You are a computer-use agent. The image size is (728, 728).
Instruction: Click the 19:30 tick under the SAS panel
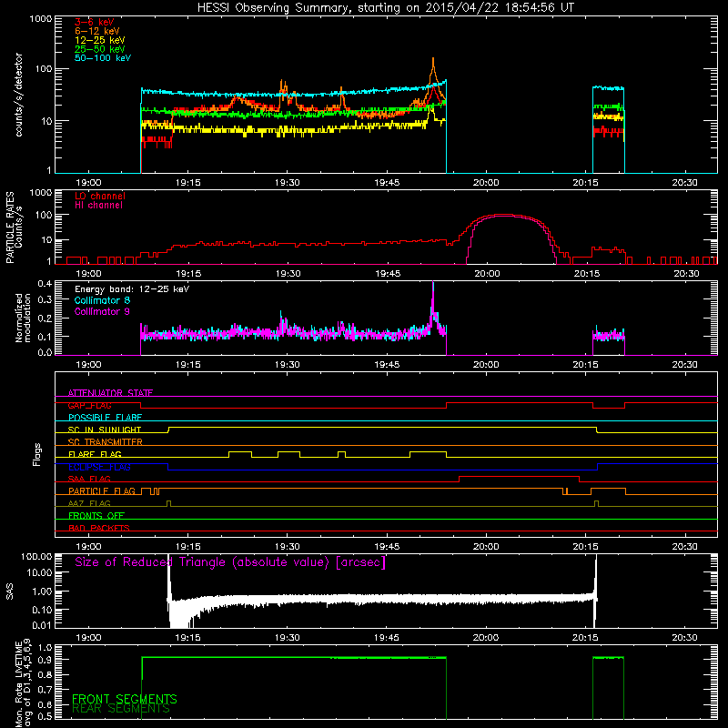pyautogui.click(x=287, y=638)
